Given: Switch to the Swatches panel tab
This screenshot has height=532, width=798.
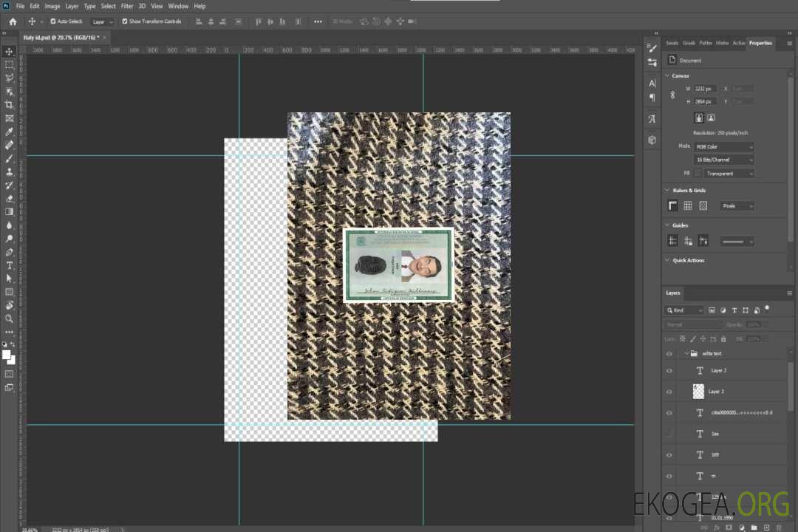Looking at the screenshot, I should [x=672, y=43].
